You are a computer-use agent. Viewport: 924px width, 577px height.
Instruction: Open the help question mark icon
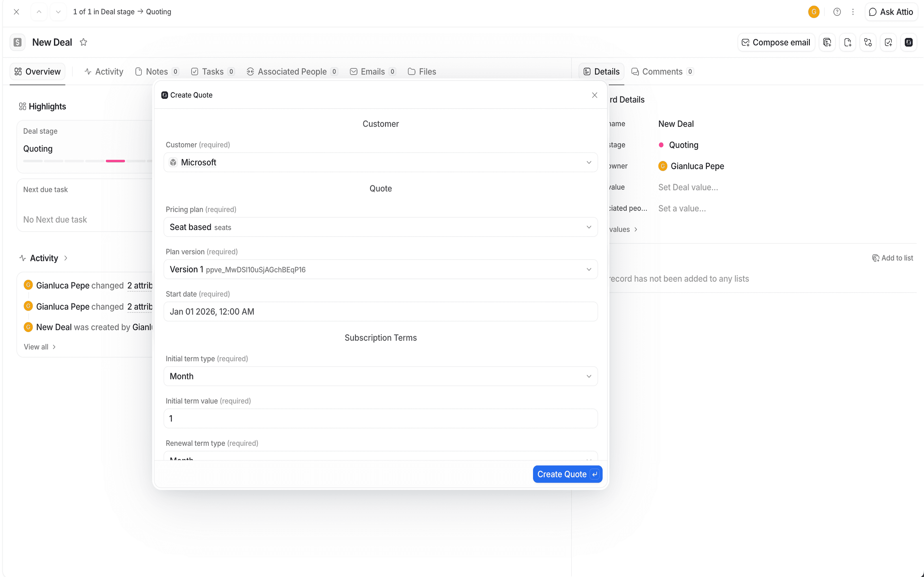837,12
